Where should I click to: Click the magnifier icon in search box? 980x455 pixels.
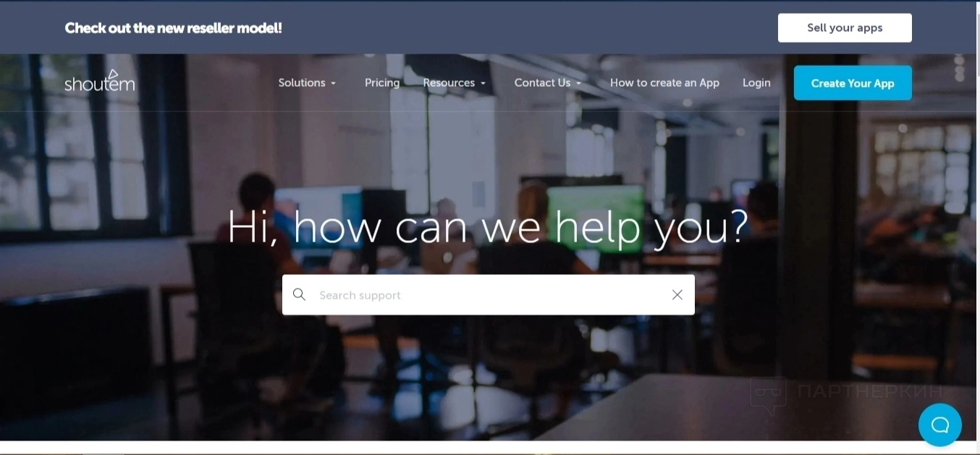299,294
